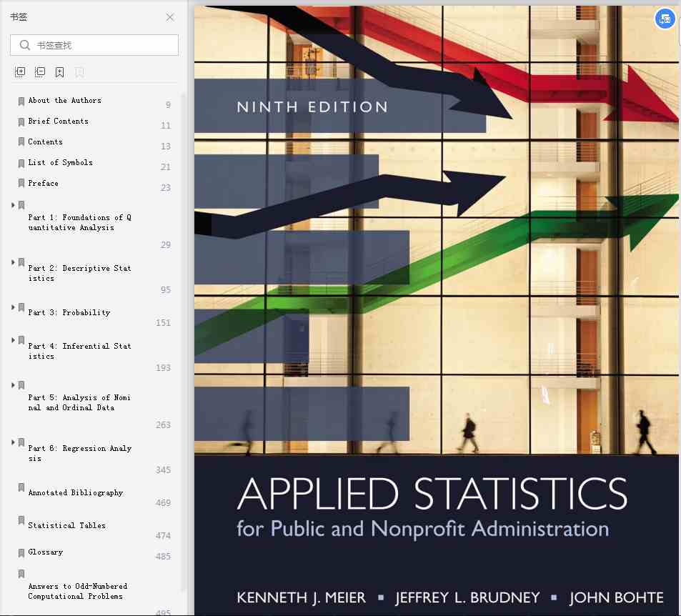Screen dimensions: 681x616
Task: Open the Annotated Bibliography bookmark
Action: tap(76, 492)
